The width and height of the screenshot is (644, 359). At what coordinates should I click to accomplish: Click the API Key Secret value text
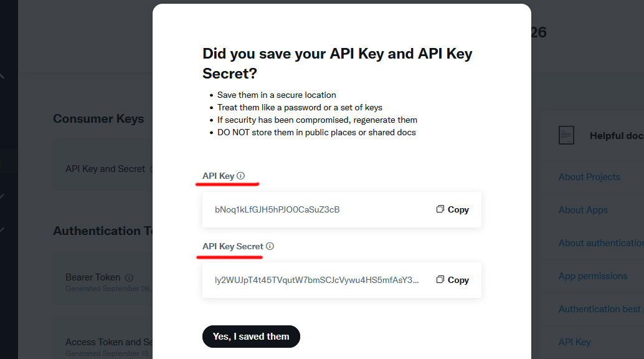[317, 280]
